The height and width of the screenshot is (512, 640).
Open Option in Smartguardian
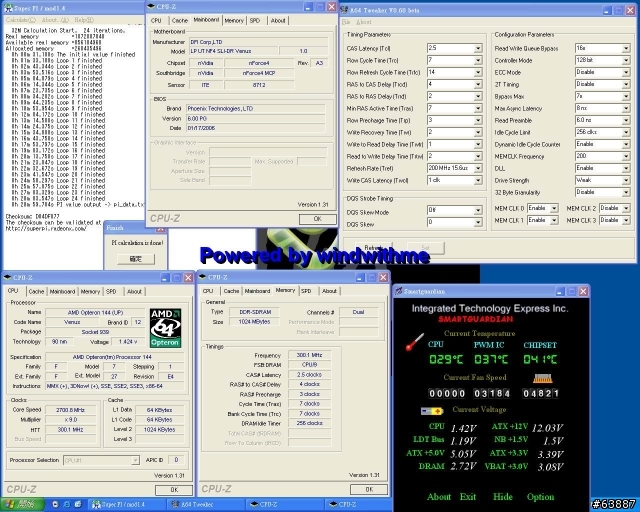[x=540, y=497]
